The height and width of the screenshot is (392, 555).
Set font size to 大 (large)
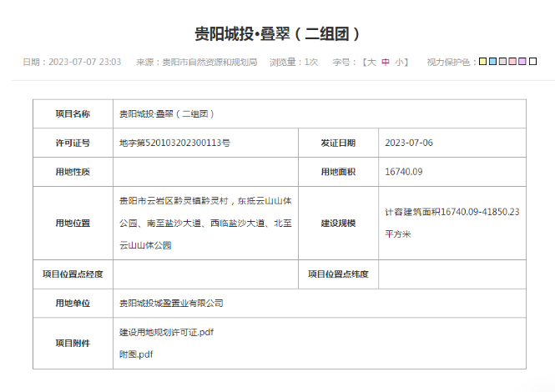371,63
